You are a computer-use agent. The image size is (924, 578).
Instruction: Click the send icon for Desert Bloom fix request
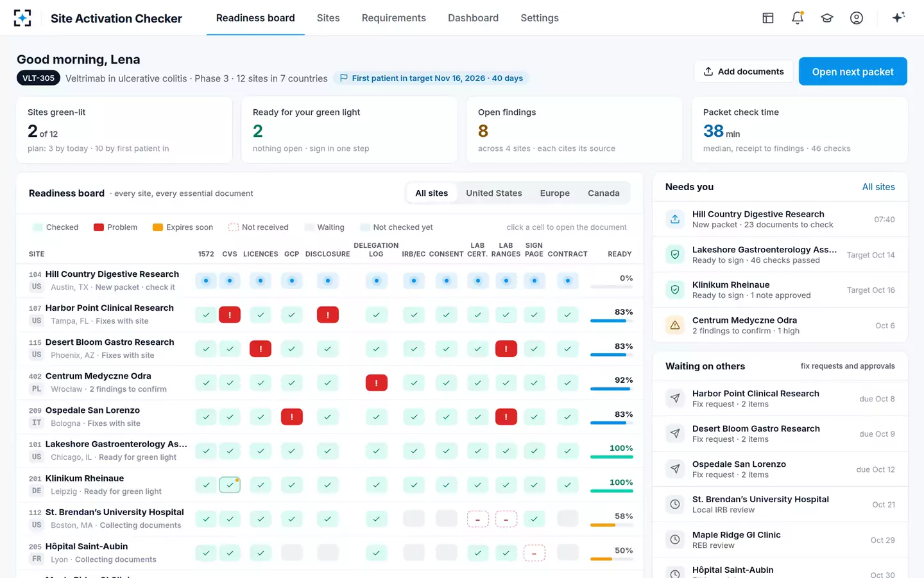pyautogui.click(x=675, y=433)
